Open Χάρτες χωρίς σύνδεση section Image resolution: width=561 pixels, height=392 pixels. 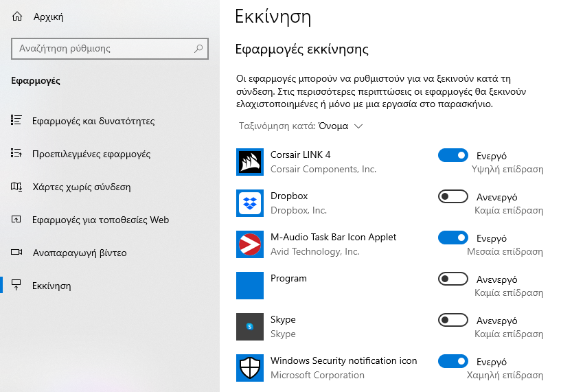click(x=82, y=187)
